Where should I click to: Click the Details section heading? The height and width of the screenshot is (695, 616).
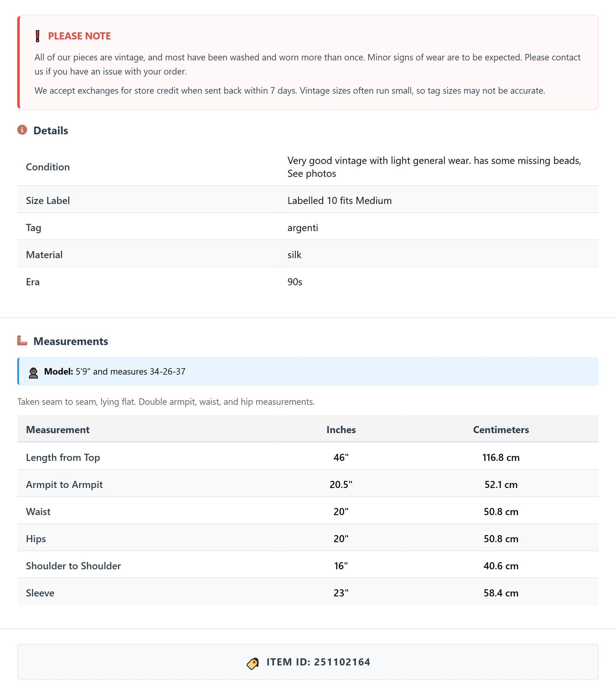[51, 130]
